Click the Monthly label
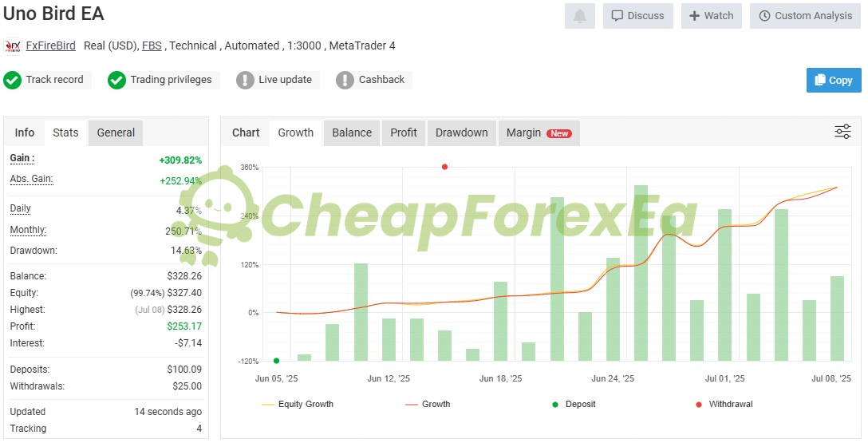868x443 pixels. point(28,230)
